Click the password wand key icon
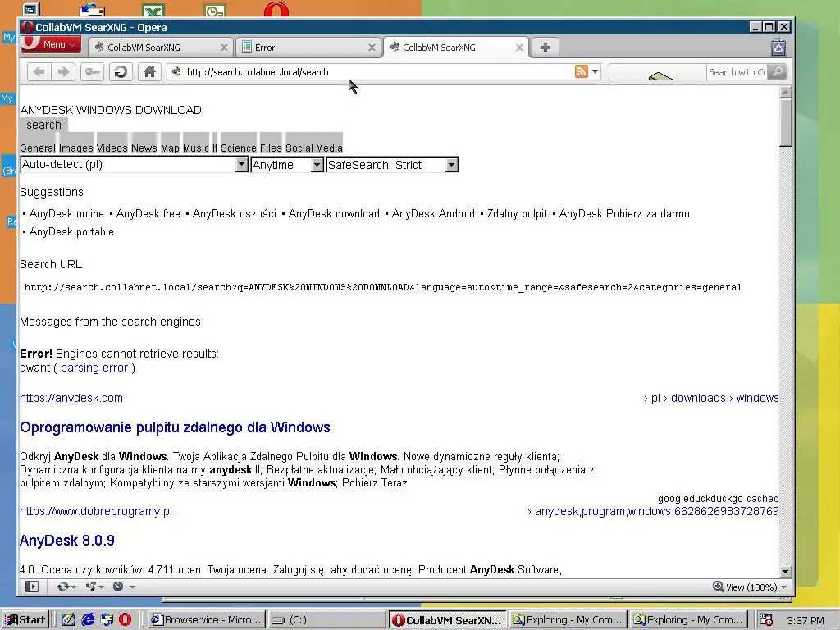 92,72
